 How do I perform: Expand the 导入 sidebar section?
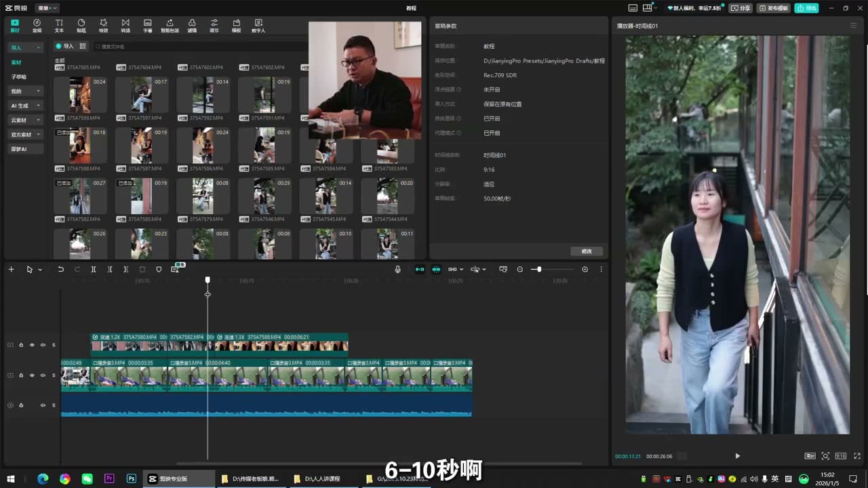(26, 47)
